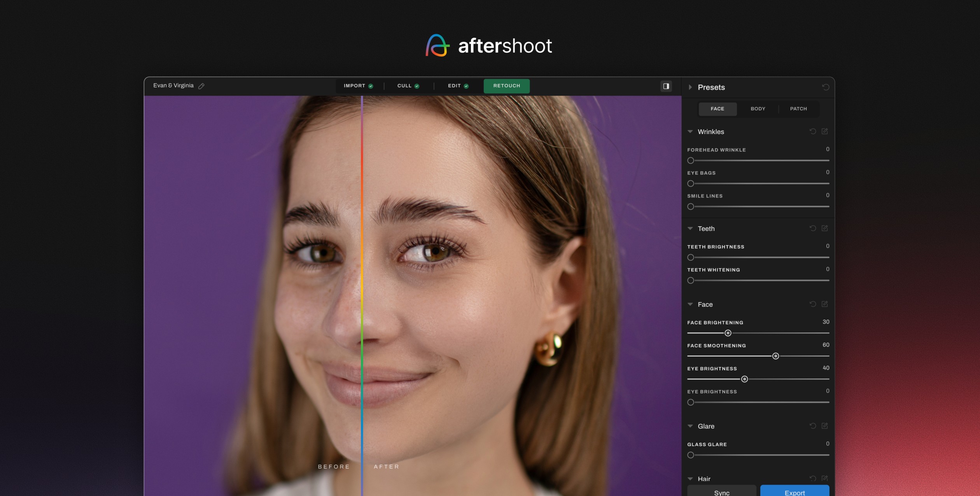Collapse the Glare section

(690, 426)
